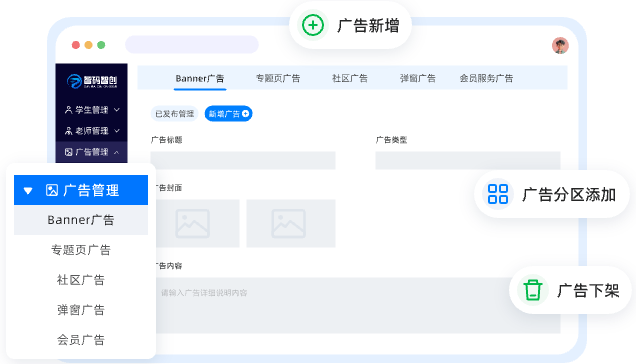
Task: Switch to the 会员服务广告 tab
Action: click(x=486, y=78)
